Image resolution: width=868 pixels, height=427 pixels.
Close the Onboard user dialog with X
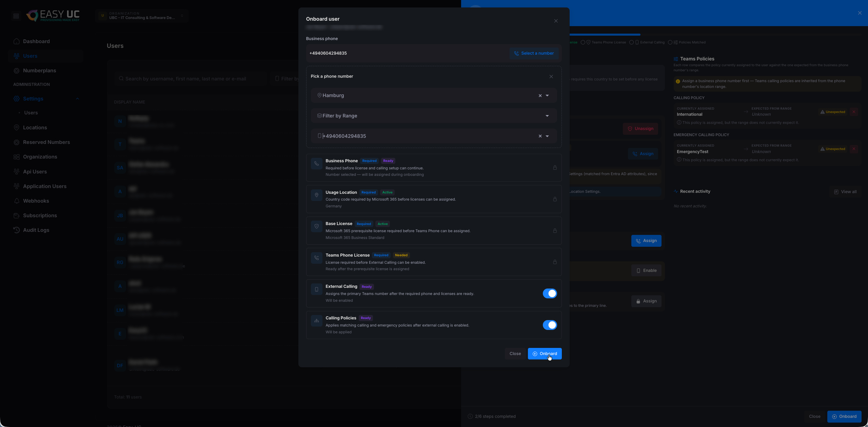pyautogui.click(x=556, y=21)
